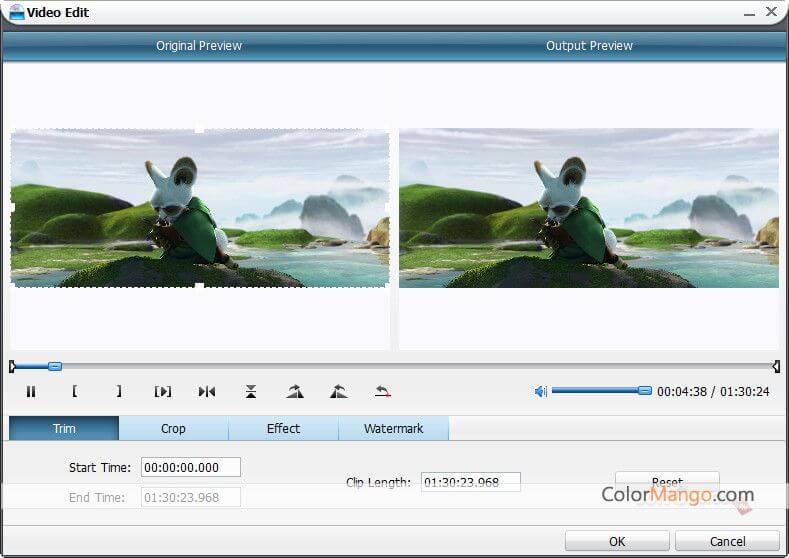Play the selected segment between brackets
The height and width of the screenshot is (558, 789).
163,392
